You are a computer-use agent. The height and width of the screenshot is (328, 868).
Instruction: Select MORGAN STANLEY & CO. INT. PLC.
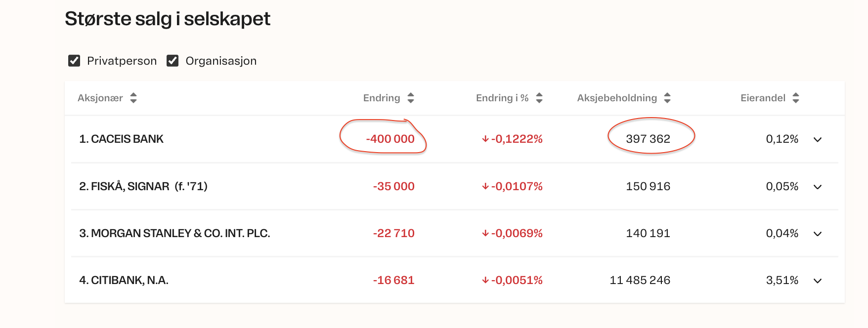click(x=180, y=233)
